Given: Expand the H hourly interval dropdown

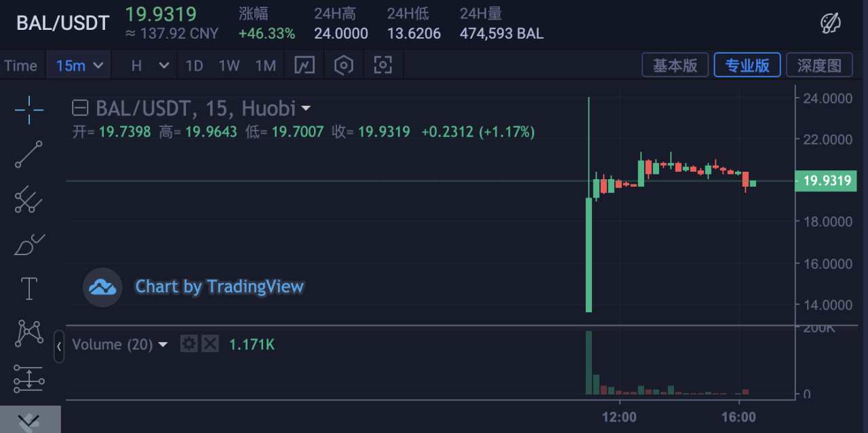Looking at the screenshot, I should [149, 65].
